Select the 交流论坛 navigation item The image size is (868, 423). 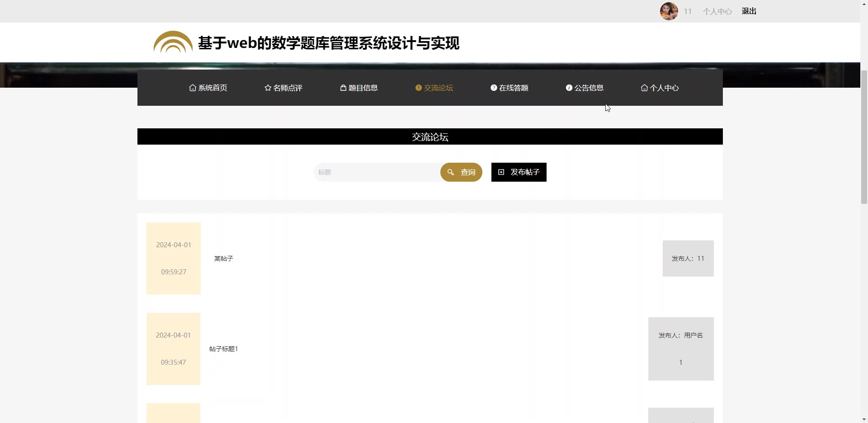point(434,88)
